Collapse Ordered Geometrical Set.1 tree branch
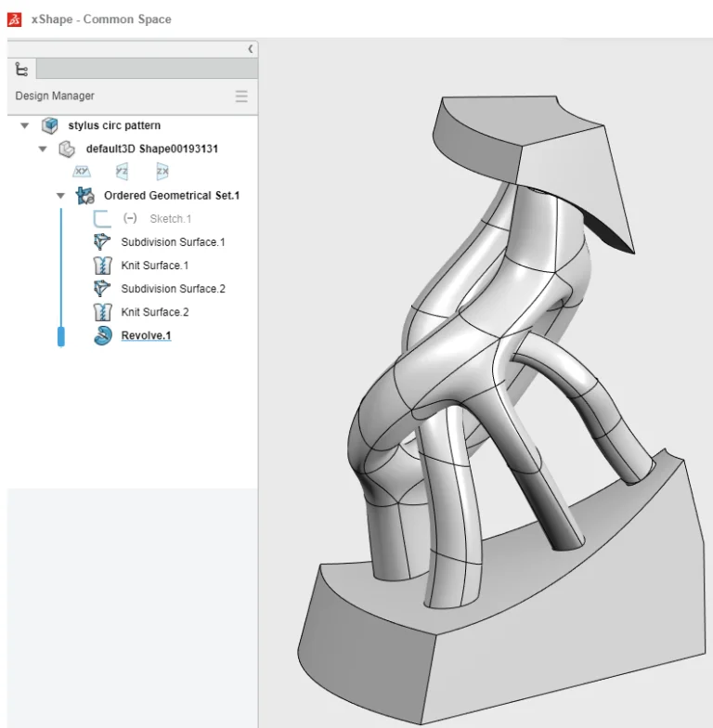The width and height of the screenshot is (713, 728). (60, 196)
